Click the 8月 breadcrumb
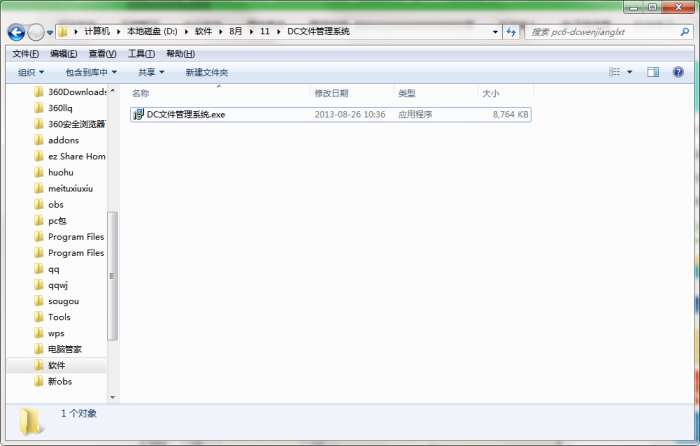700x446 pixels. (236, 31)
